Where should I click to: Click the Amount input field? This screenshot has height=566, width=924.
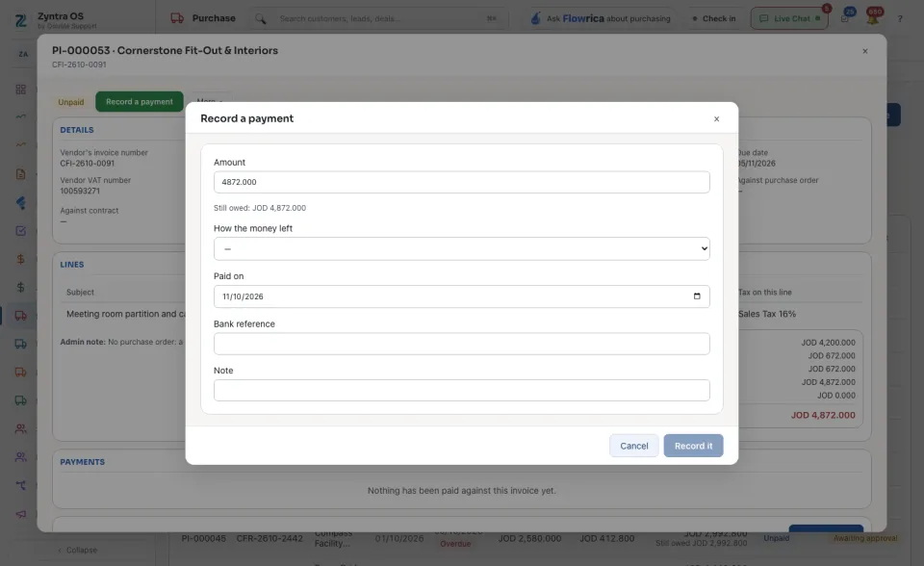(461, 182)
